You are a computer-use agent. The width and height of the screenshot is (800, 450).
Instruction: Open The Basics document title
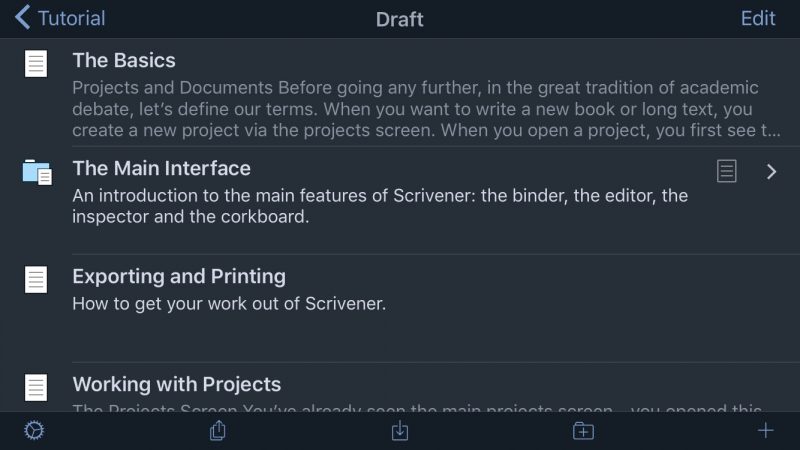point(124,60)
